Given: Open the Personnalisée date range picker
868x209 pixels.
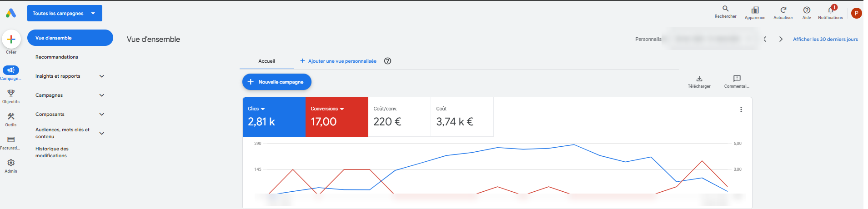Looking at the screenshot, I should coord(696,39).
